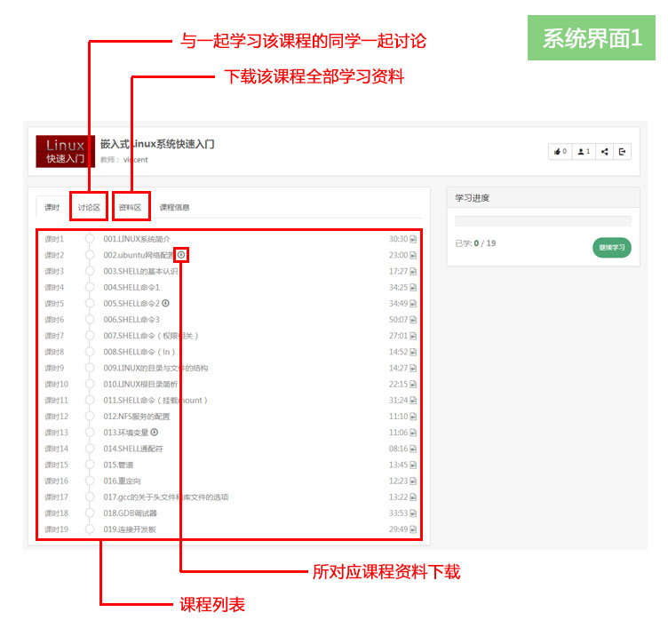Click video icon beside duration 13:45
This screenshot has width=668, height=644.
pyautogui.click(x=413, y=465)
